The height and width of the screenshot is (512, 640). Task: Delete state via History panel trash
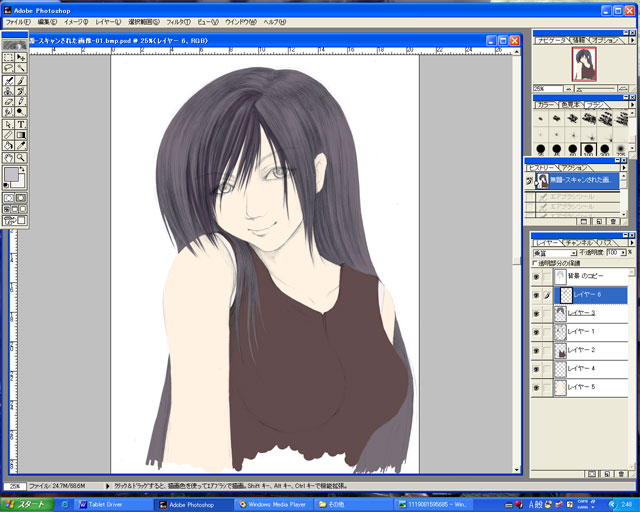tap(613, 221)
